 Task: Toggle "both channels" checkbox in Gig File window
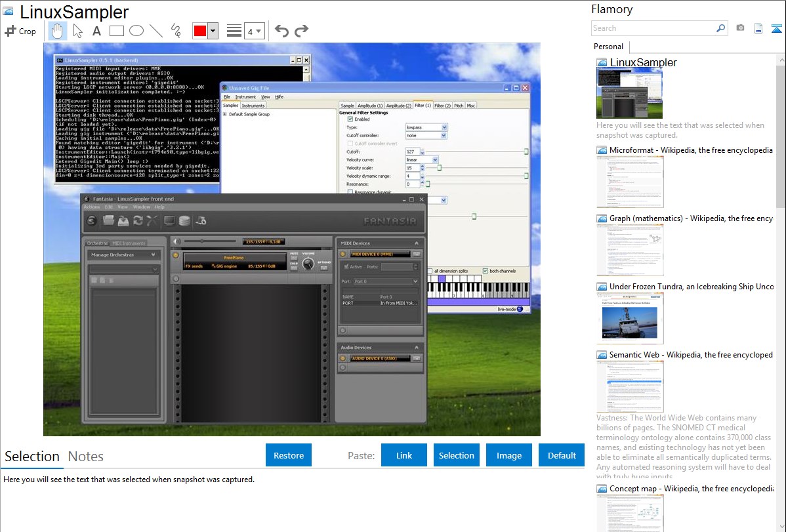(x=486, y=271)
